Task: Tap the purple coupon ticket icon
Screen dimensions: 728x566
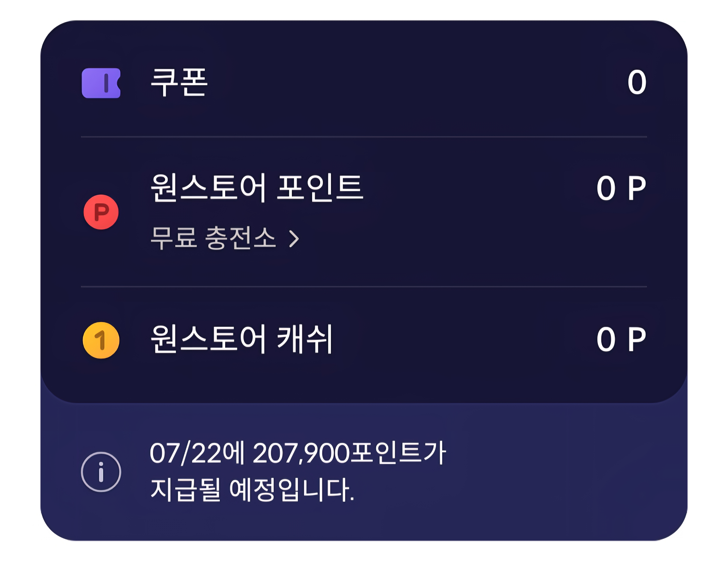Action: coord(101,83)
